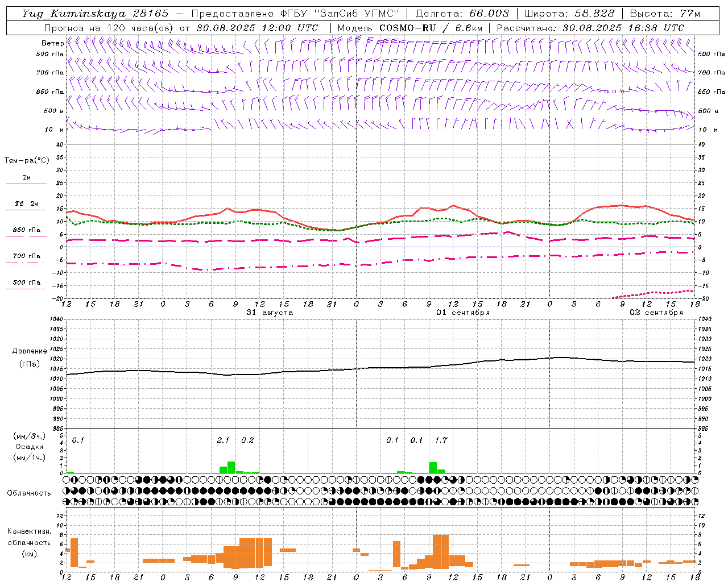The width and height of the screenshot is (728, 582).
Task: Select the forecast start time 30.08.2025 12:00 UTC
Action: click(x=257, y=28)
